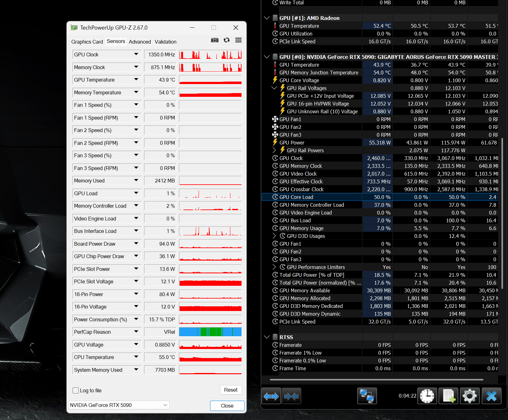This screenshot has width=508, height=420.
Task: Click the HWiNFO horizontal scrollbar
Action: pos(377,380)
